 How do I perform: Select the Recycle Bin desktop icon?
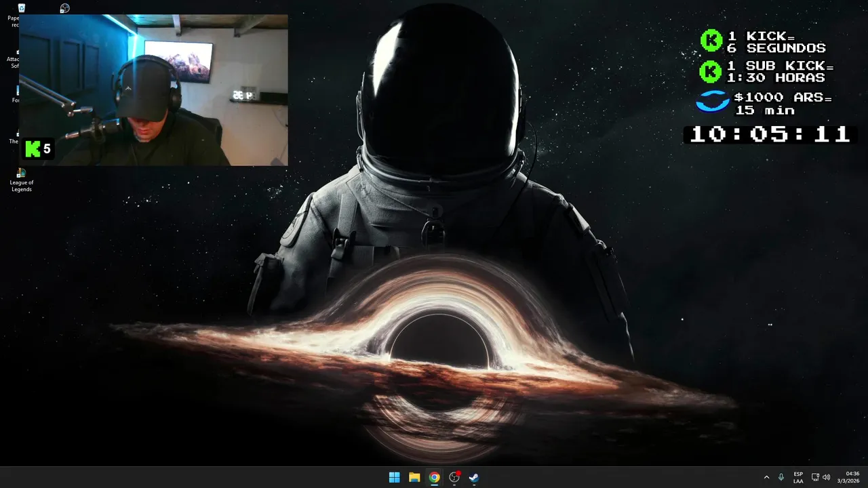point(21,8)
